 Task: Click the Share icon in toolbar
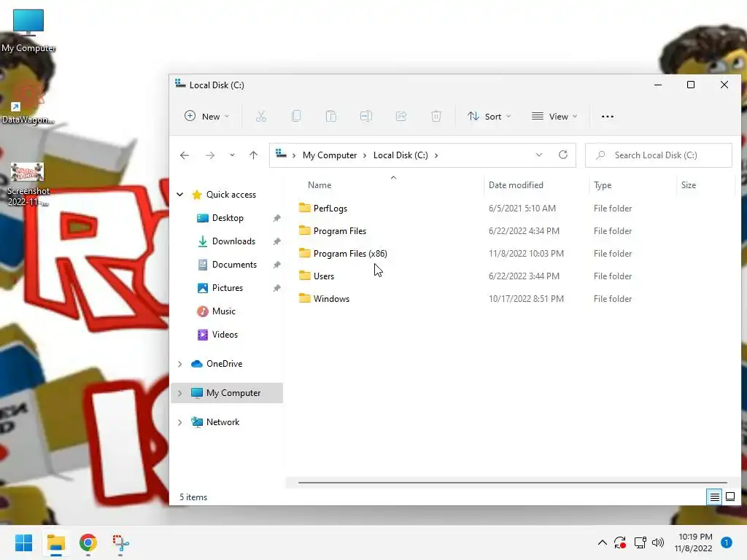(401, 116)
